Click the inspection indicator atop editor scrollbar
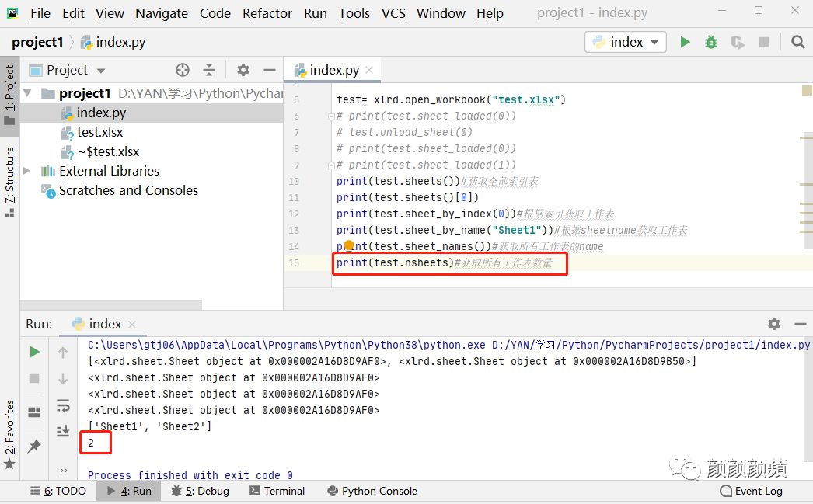Image resolution: width=813 pixels, height=504 pixels. [807, 91]
